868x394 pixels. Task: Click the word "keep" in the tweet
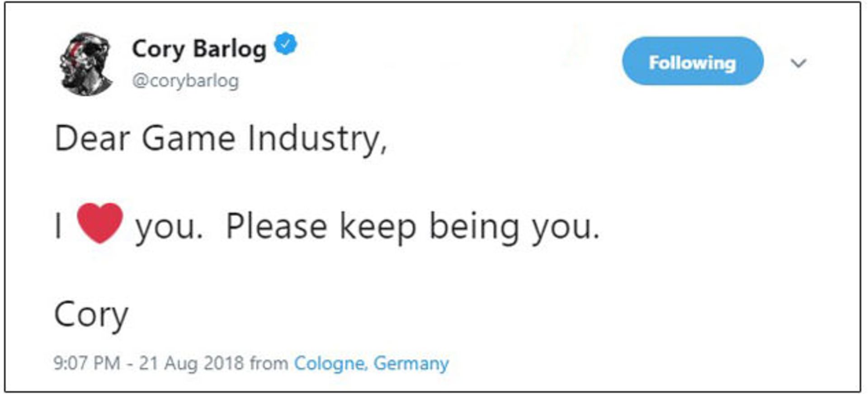click(x=377, y=227)
